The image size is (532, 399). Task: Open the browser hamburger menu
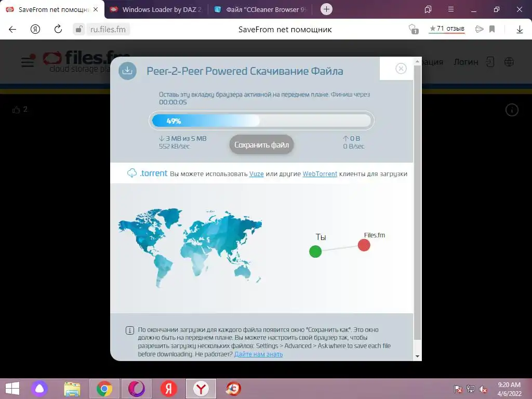[451, 9]
